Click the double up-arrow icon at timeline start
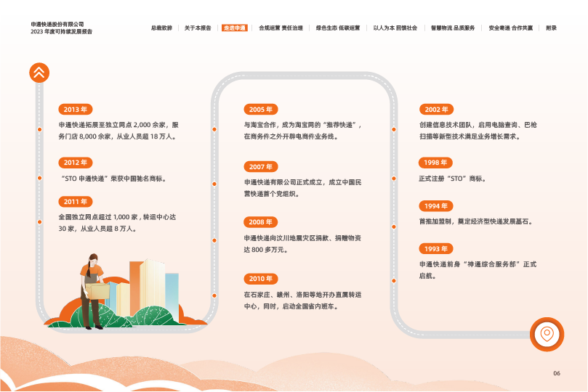 coord(39,73)
